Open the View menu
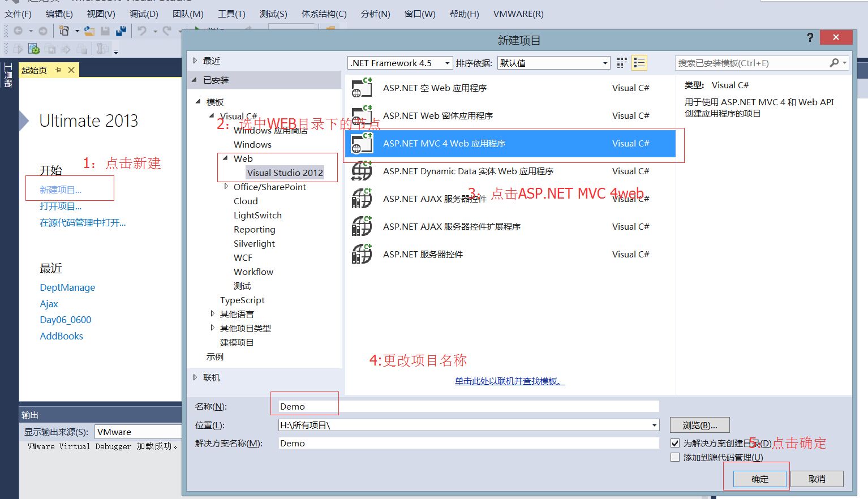 [101, 14]
